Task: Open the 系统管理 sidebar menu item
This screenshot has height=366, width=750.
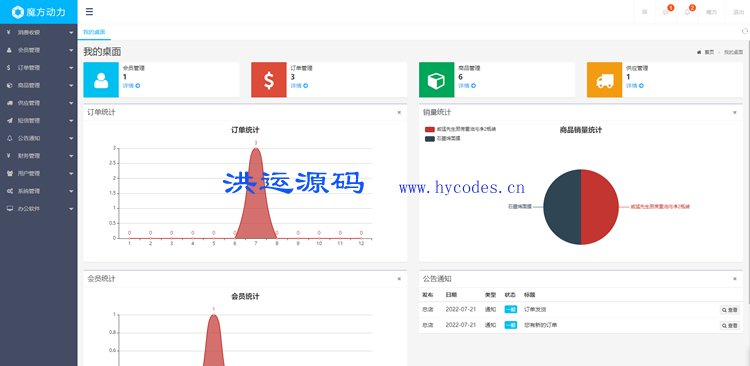Action: 38,191
